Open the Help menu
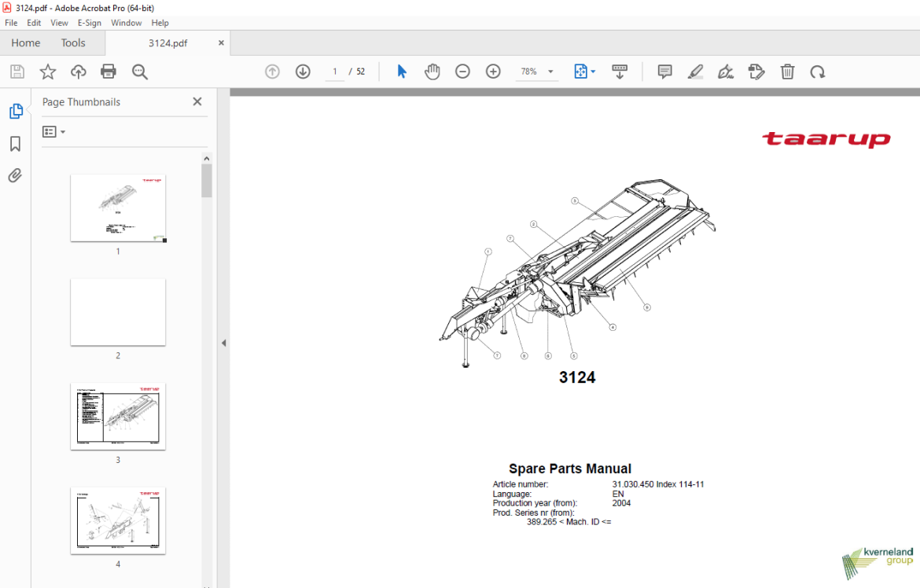The width and height of the screenshot is (920, 588). (160, 23)
